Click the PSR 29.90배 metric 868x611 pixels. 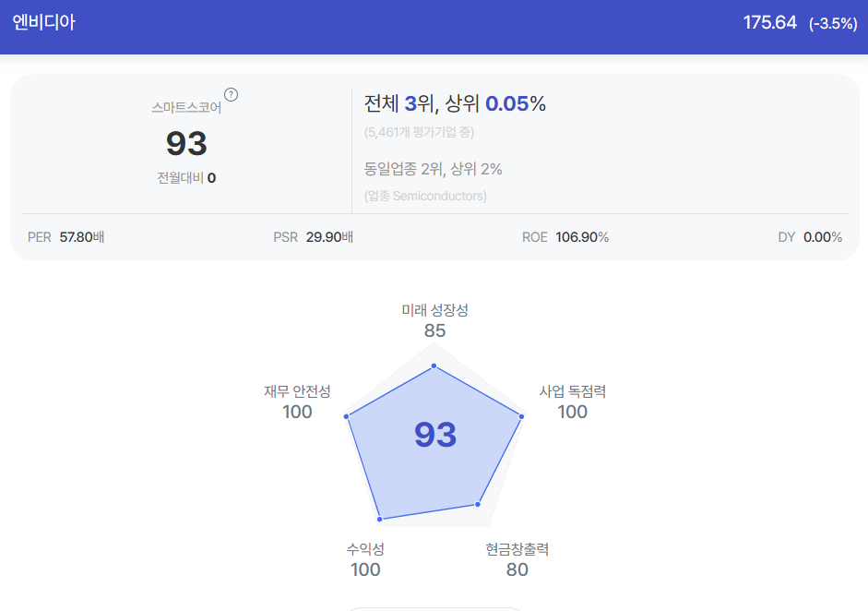tap(314, 237)
